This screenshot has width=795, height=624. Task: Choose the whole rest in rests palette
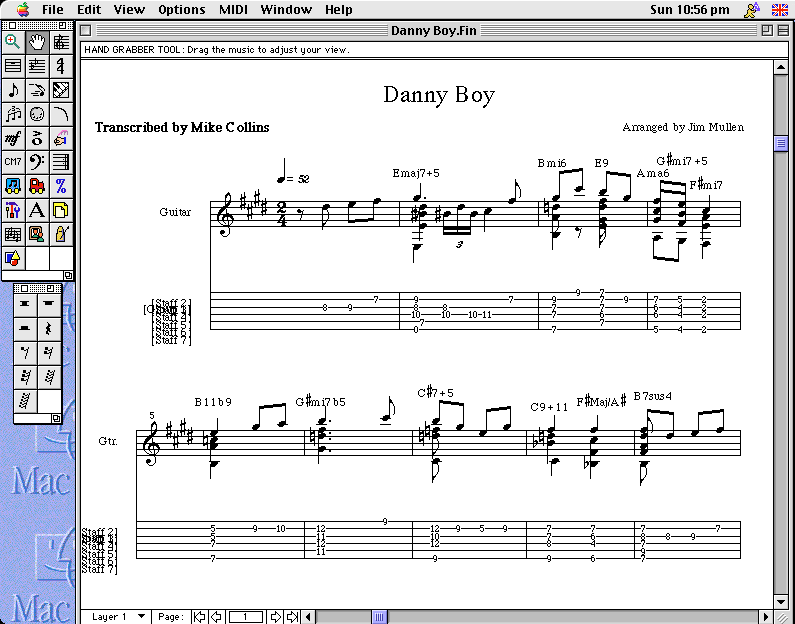[x=49, y=304]
